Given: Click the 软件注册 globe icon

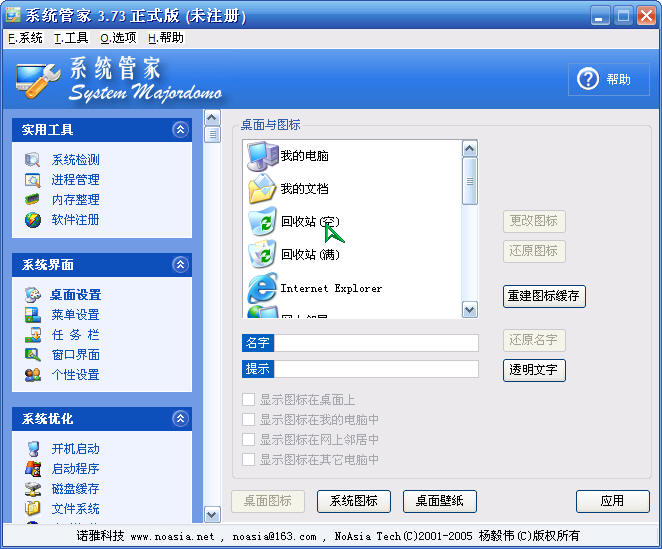Looking at the screenshot, I should coord(33,220).
